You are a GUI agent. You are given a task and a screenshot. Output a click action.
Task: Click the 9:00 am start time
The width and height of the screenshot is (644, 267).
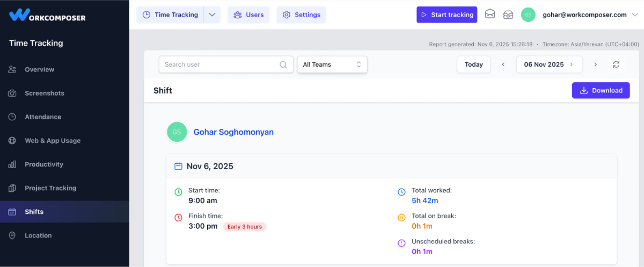pyautogui.click(x=203, y=201)
